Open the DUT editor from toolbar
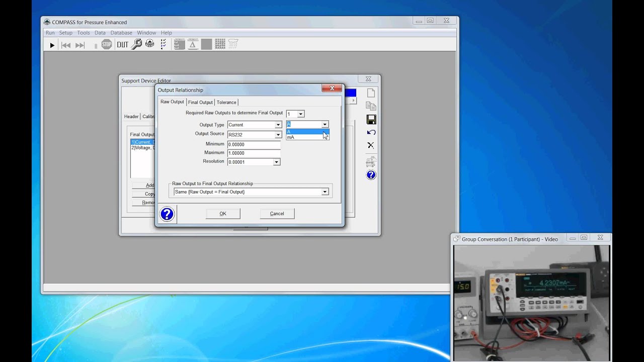 coord(123,45)
